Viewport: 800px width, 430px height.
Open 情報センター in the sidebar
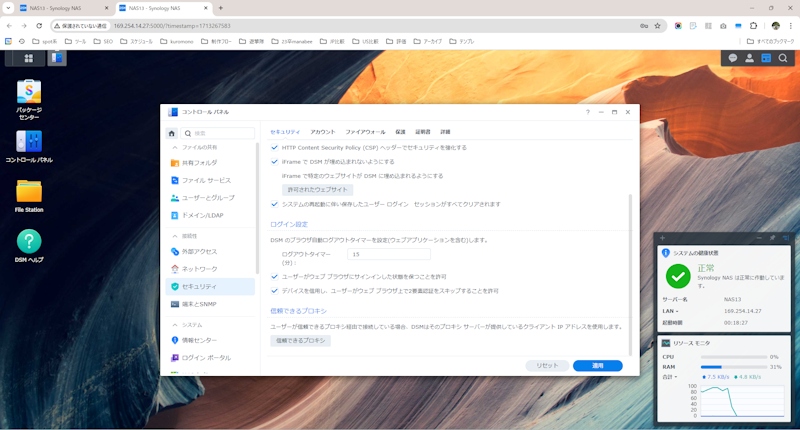[x=210, y=340]
